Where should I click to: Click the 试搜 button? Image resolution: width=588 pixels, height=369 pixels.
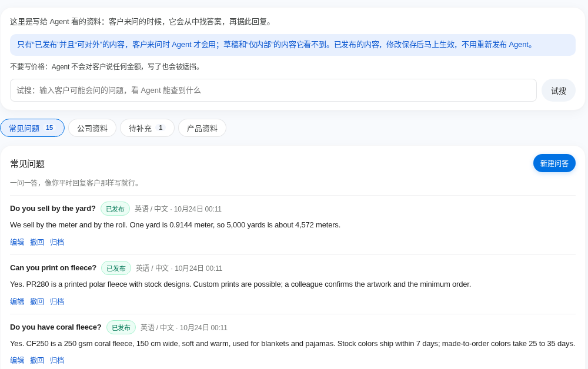pos(559,90)
